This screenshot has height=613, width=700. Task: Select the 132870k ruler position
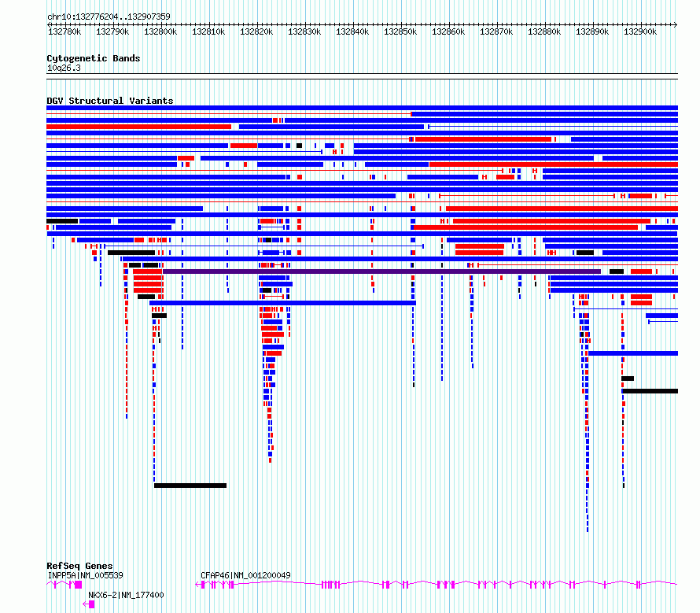click(496, 31)
